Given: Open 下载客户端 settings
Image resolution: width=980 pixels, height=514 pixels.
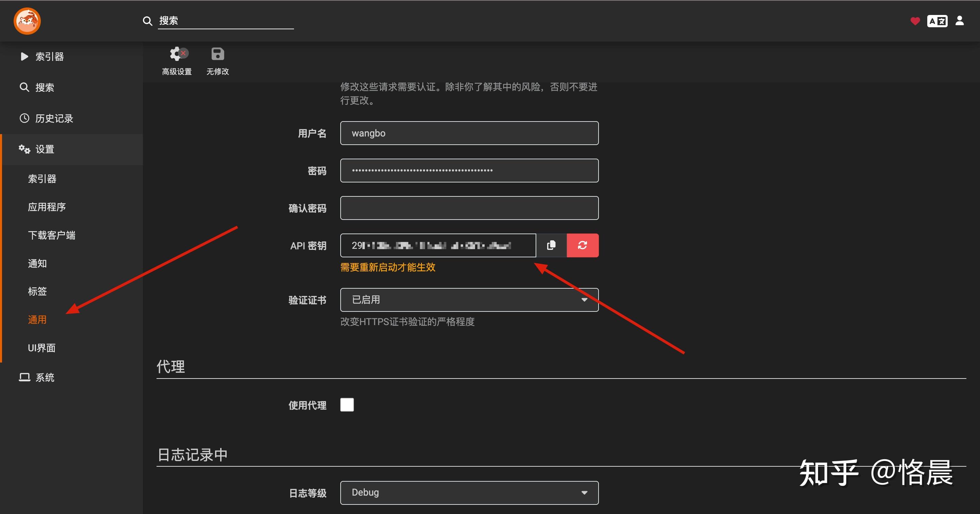Looking at the screenshot, I should pos(52,235).
